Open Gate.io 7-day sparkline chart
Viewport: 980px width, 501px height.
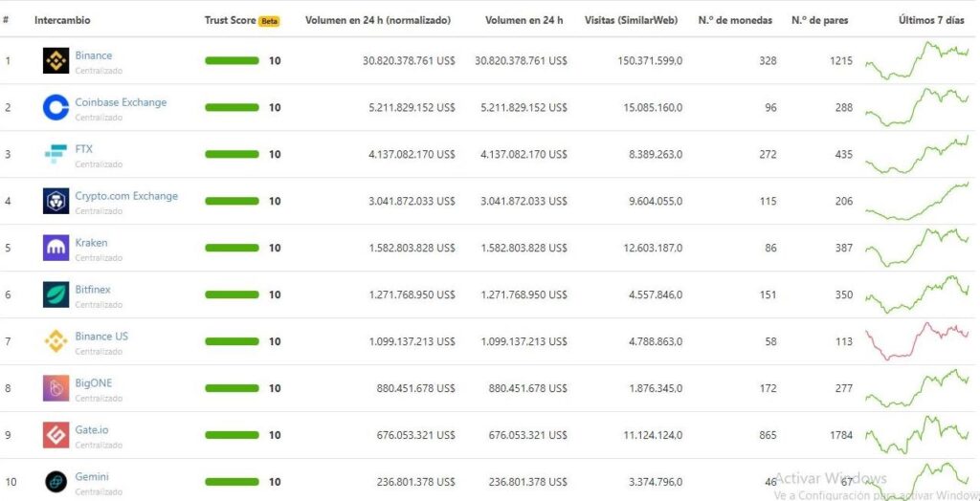point(917,435)
